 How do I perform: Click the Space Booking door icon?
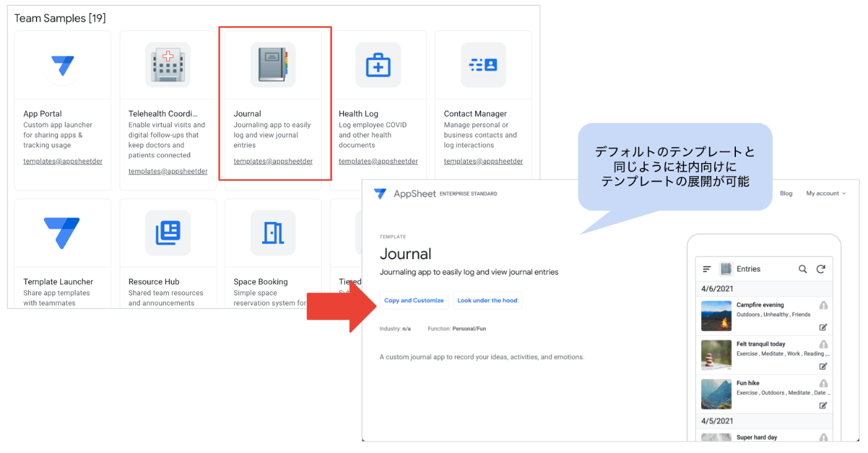point(273,233)
